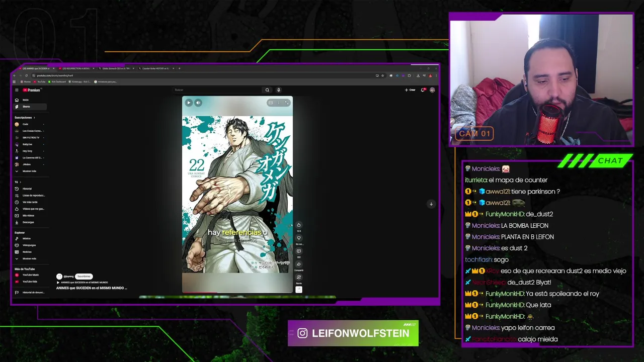The image size is (644, 362).
Task: Dislike the Short with the thumbs-down icon
Action: 299,238
